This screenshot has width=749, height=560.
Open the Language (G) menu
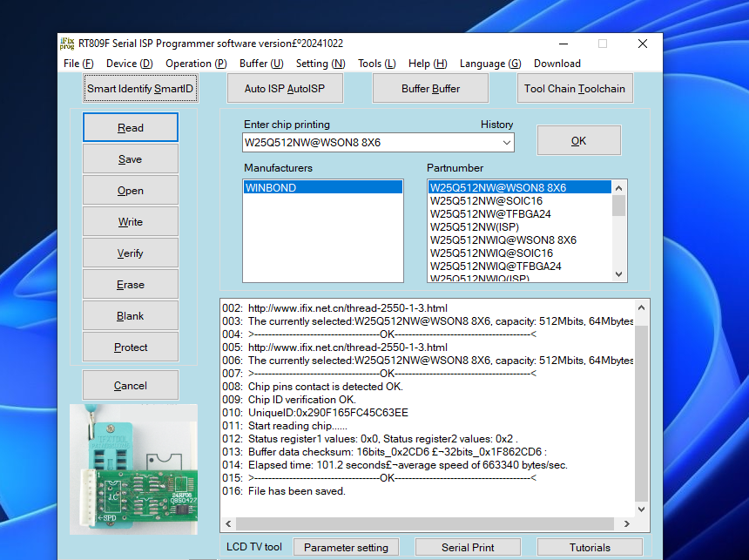tap(490, 64)
